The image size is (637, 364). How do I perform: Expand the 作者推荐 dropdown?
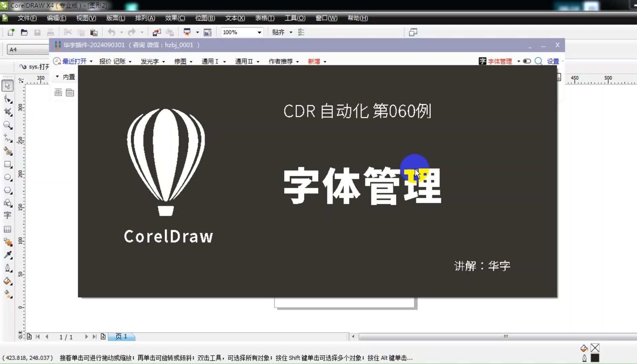tap(298, 62)
